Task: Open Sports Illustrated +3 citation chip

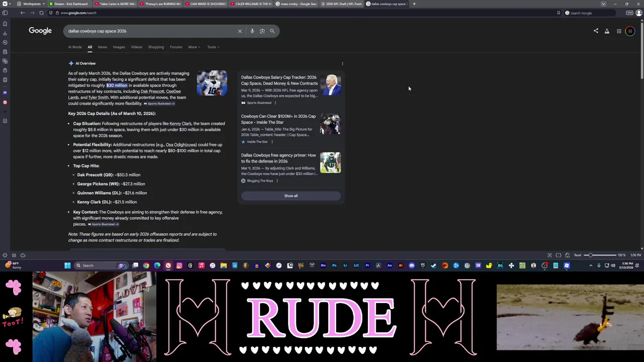Action: pos(159,104)
